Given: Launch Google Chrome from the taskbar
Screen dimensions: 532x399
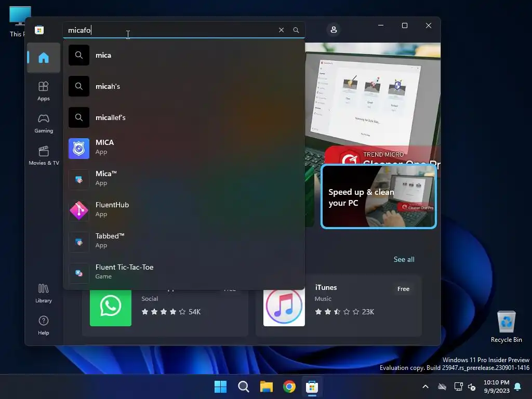Looking at the screenshot, I should click(x=289, y=387).
